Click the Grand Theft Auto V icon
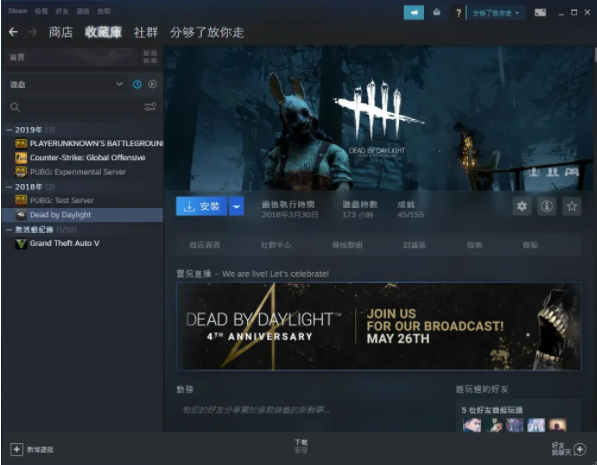 (21, 243)
